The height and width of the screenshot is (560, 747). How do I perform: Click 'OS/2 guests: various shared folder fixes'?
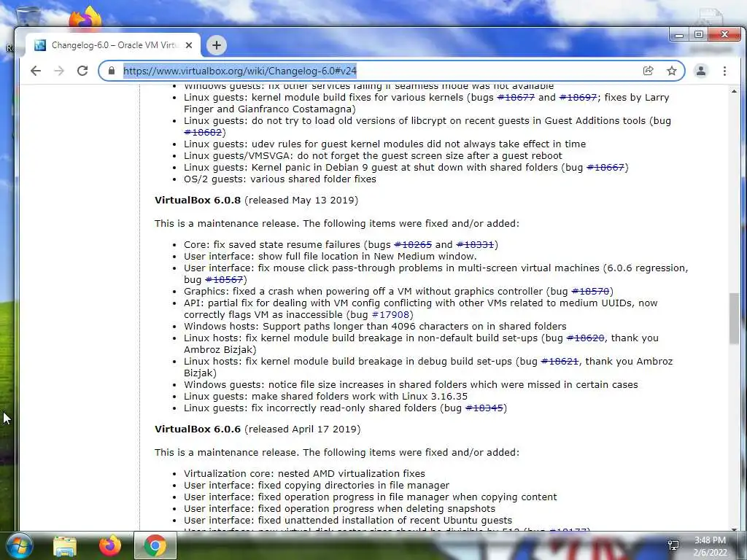[280, 179]
